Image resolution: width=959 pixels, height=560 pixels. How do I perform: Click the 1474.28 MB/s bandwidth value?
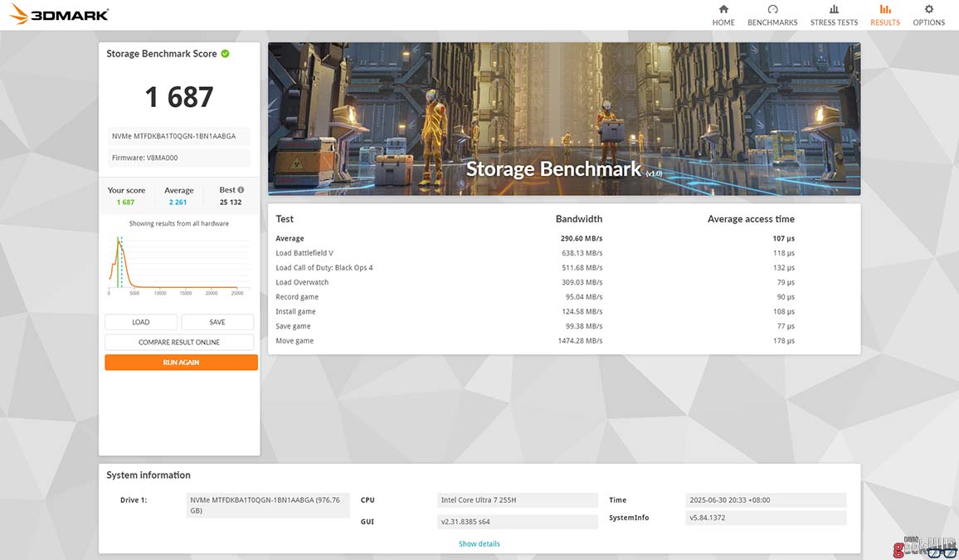(580, 341)
